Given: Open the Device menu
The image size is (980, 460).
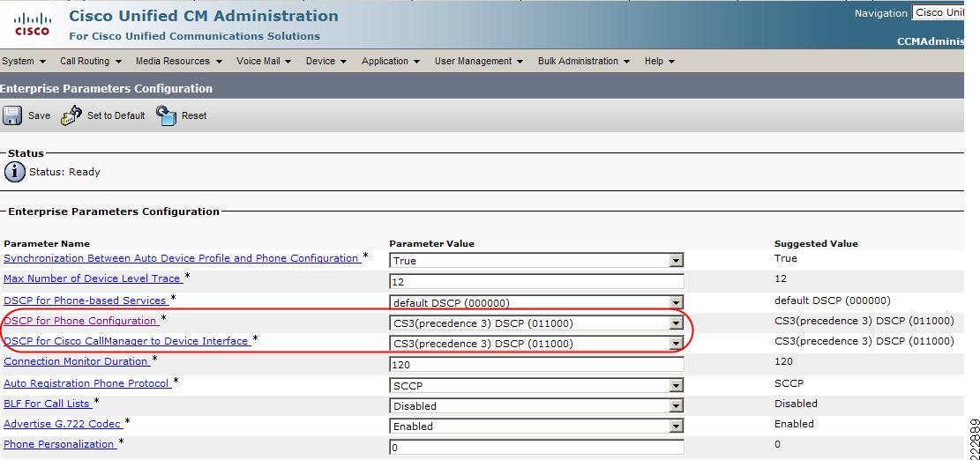Looking at the screenshot, I should point(326,61).
